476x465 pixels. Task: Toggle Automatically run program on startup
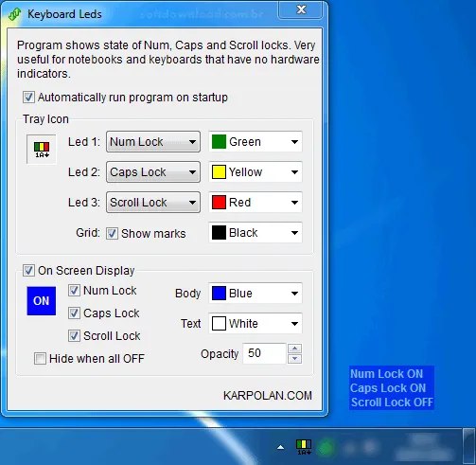pyautogui.click(x=28, y=98)
